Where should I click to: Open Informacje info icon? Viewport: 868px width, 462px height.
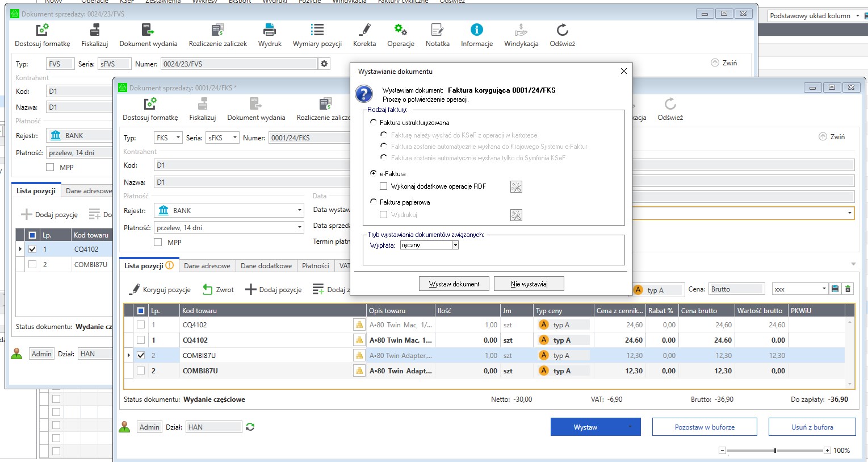coord(476,30)
